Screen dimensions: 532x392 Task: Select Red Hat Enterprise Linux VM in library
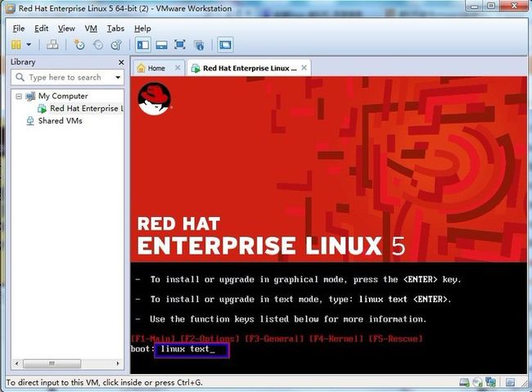(x=87, y=108)
